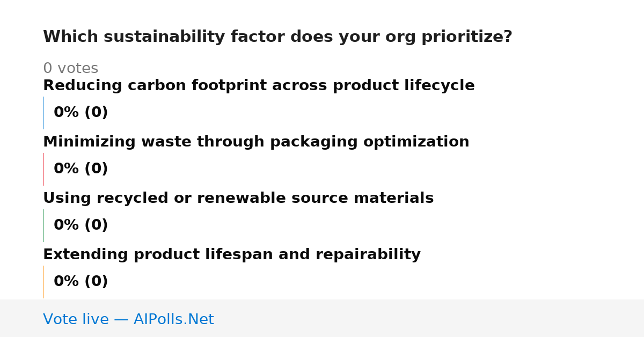Screen dimensions: 644x337
Task: Choose Minimizing waste through packaging optimization
Action: (256, 142)
